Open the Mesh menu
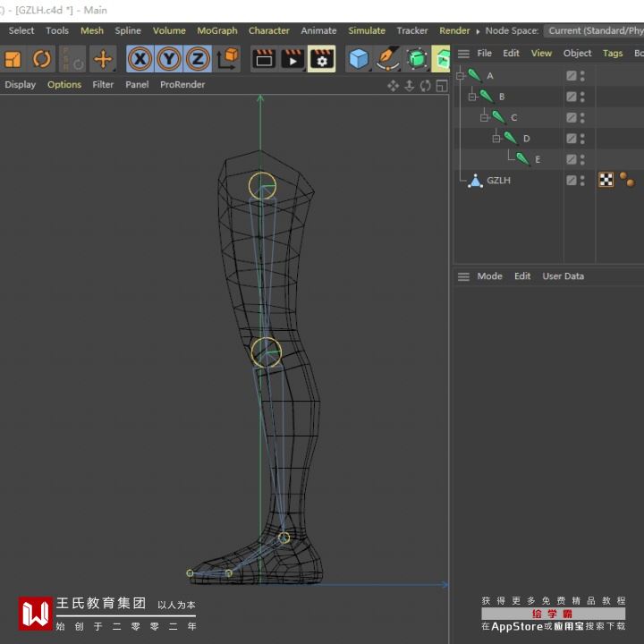 [x=92, y=30]
